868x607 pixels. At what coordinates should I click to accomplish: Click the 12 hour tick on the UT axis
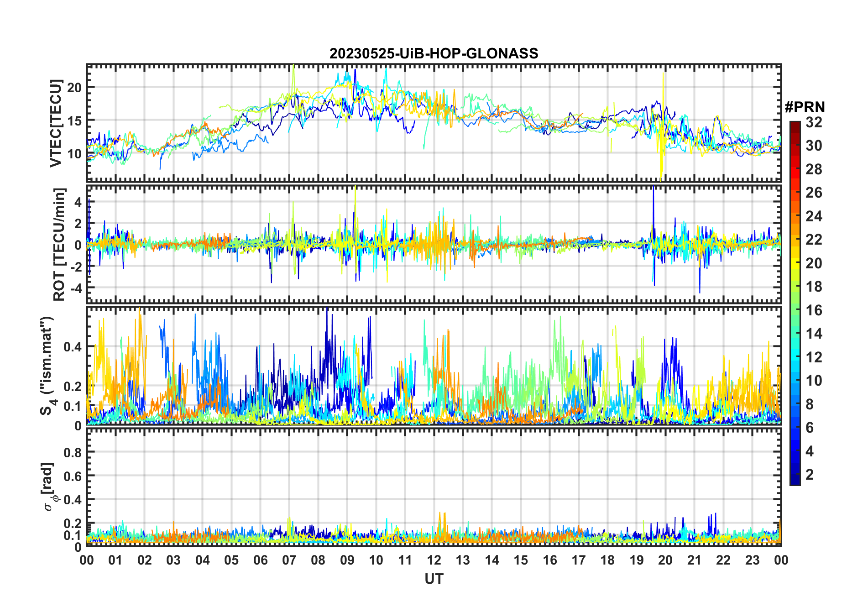point(434,560)
